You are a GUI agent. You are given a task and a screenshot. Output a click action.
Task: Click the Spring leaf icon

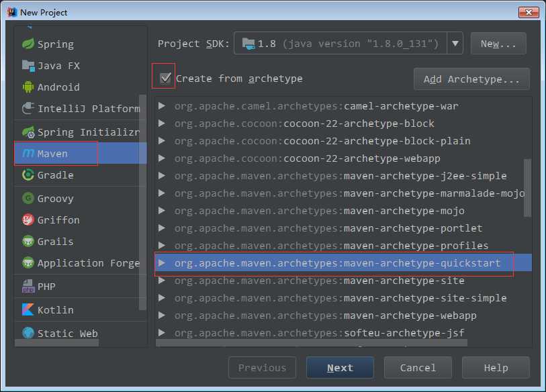click(x=28, y=44)
